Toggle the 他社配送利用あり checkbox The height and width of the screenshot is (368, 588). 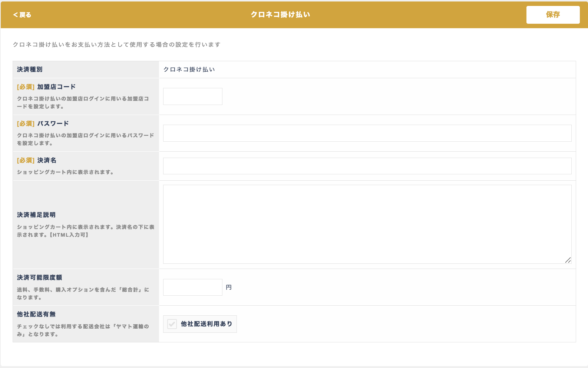[x=172, y=324]
